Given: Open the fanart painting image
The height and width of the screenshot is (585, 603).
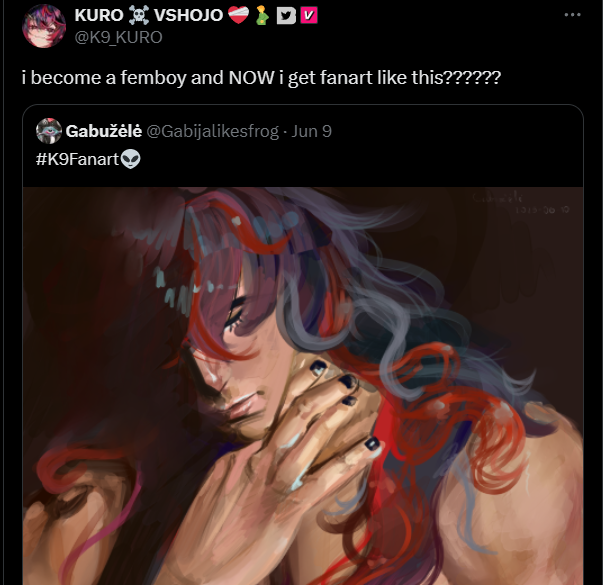Looking at the screenshot, I should coord(303,386).
